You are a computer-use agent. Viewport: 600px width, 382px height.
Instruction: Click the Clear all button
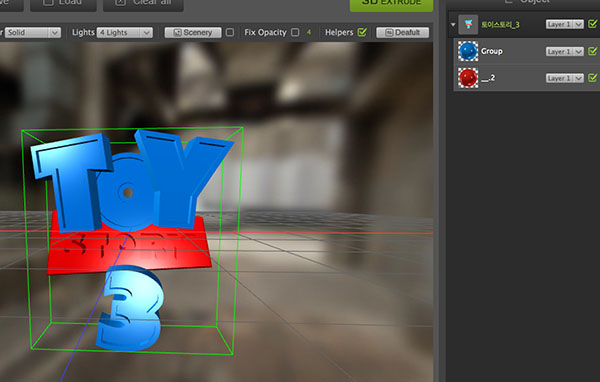click(x=143, y=3)
